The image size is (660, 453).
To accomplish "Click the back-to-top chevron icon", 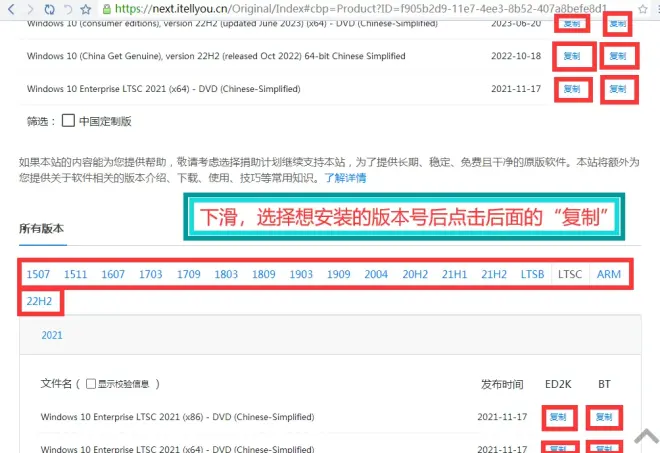I will pyautogui.click(x=647, y=436).
